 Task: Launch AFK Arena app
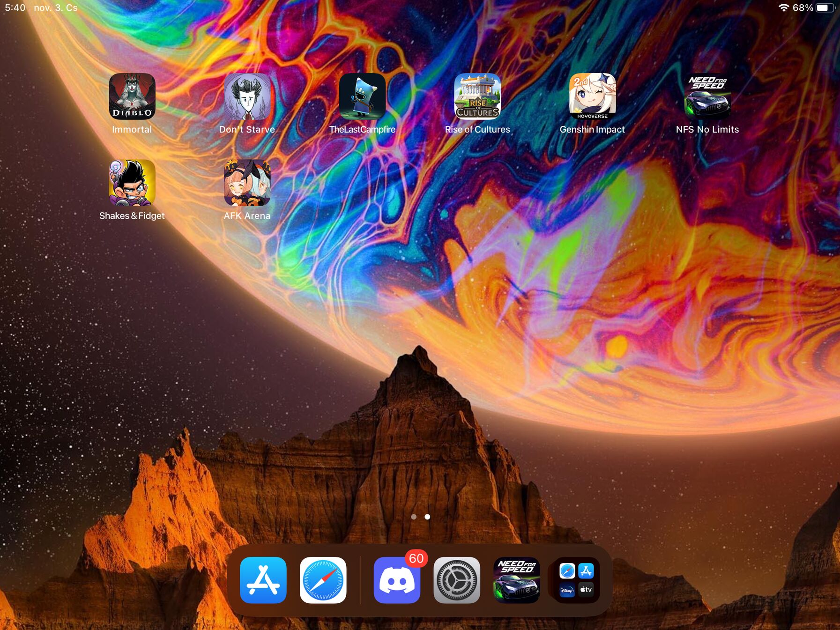tap(247, 183)
